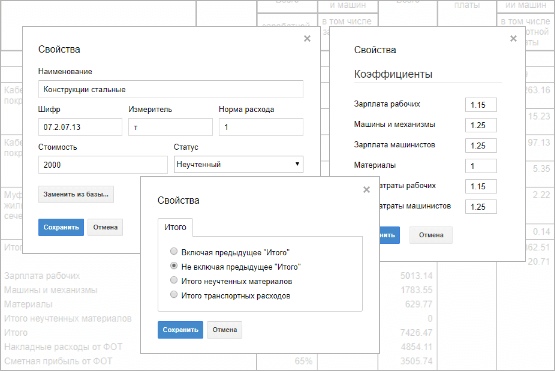555x371 pixels.
Task: Click the value 7426.47 in background table
Action: tap(416, 332)
